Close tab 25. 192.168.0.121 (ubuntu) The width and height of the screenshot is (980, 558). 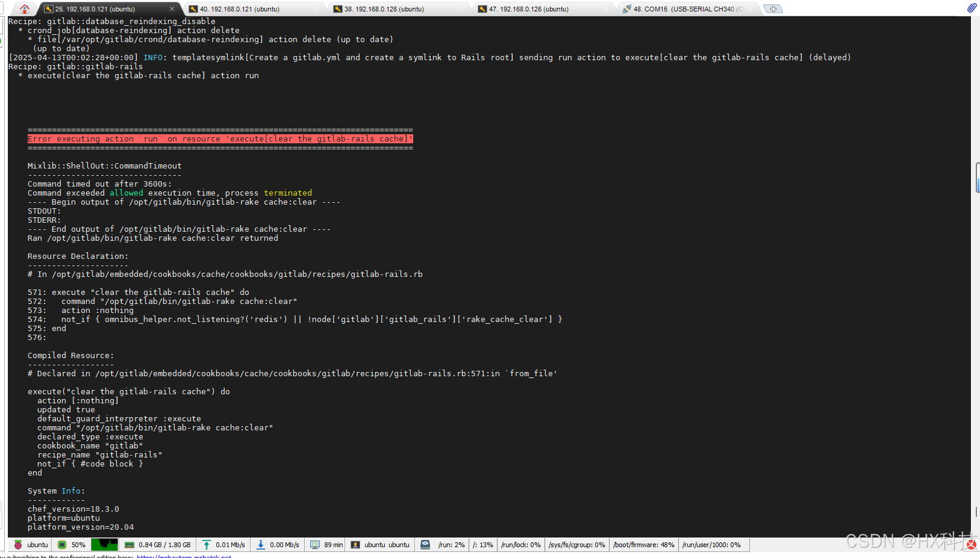pyautogui.click(x=172, y=9)
